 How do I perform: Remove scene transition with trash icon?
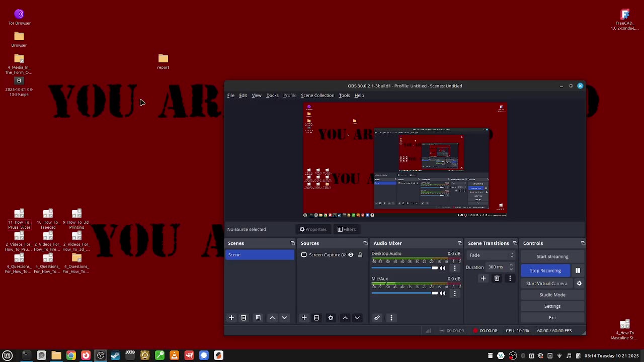pyautogui.click(x=497, y=279)
